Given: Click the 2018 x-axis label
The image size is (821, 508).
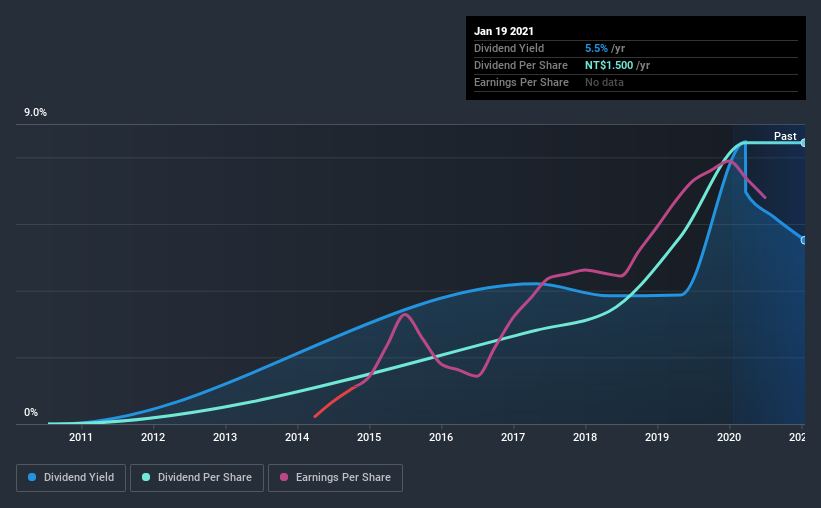Looking at the screenshot, I should click(x=585, y=437).
